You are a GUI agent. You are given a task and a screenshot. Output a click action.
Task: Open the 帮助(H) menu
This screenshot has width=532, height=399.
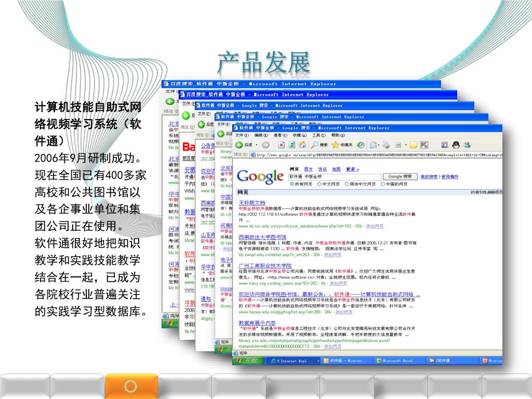click(338, 135)
